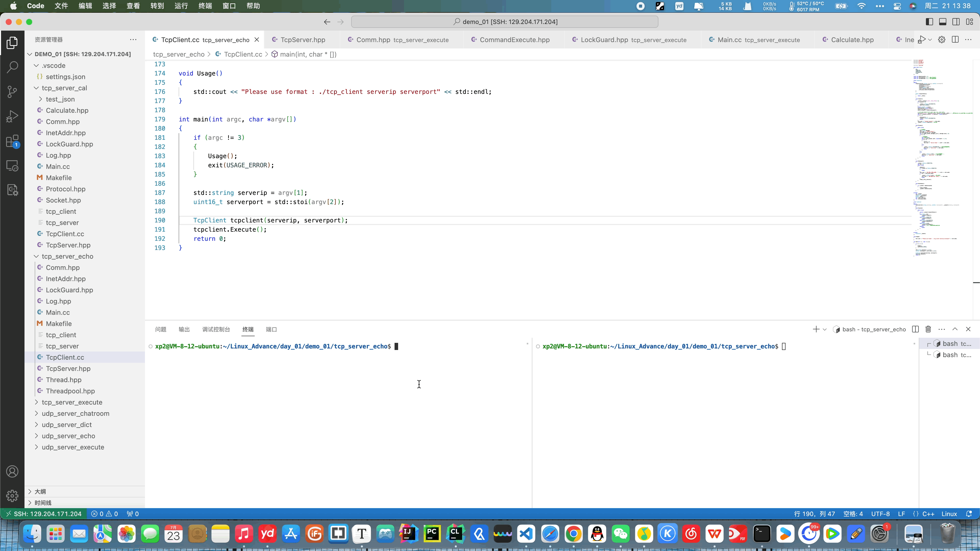
Task: Split the terminal panel
Action: (915, 329)
